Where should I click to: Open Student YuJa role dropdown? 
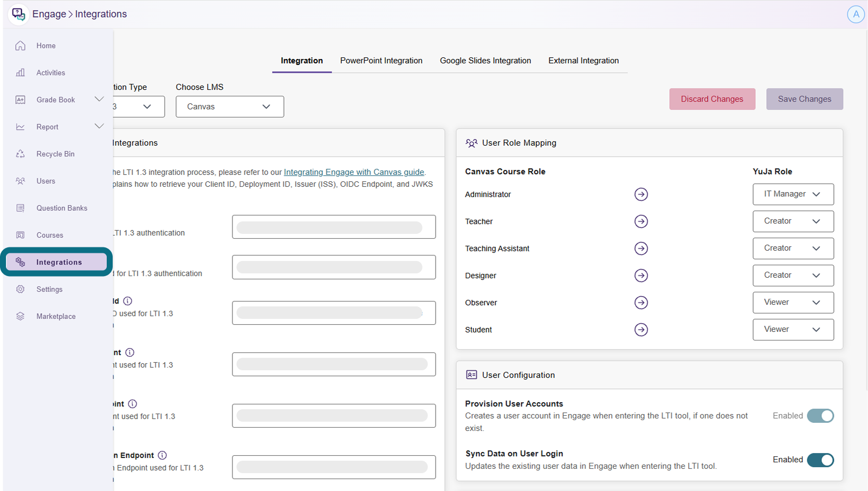pyautogui.click(x=793, y=330)
